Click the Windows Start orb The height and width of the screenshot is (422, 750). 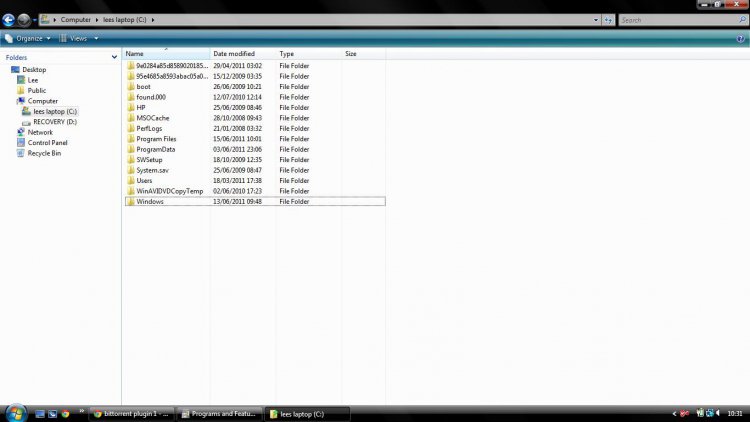[16, 413]
